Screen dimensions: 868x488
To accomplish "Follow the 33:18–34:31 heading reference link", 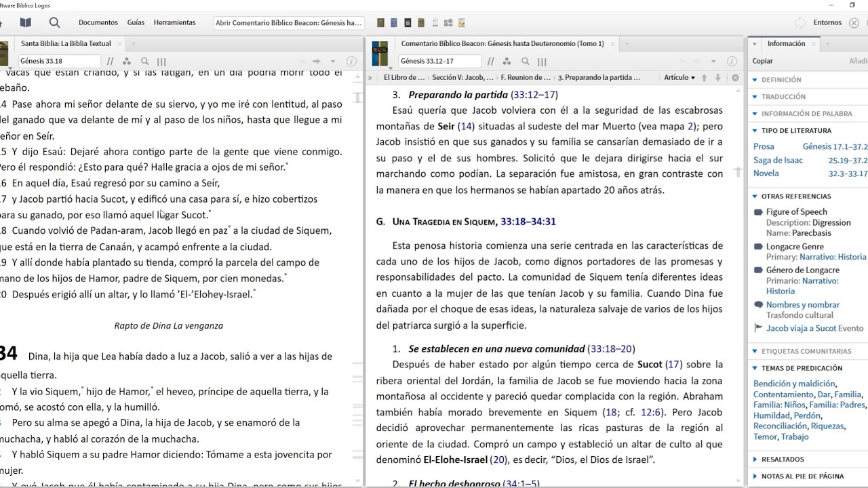I will tap(528, 222).
